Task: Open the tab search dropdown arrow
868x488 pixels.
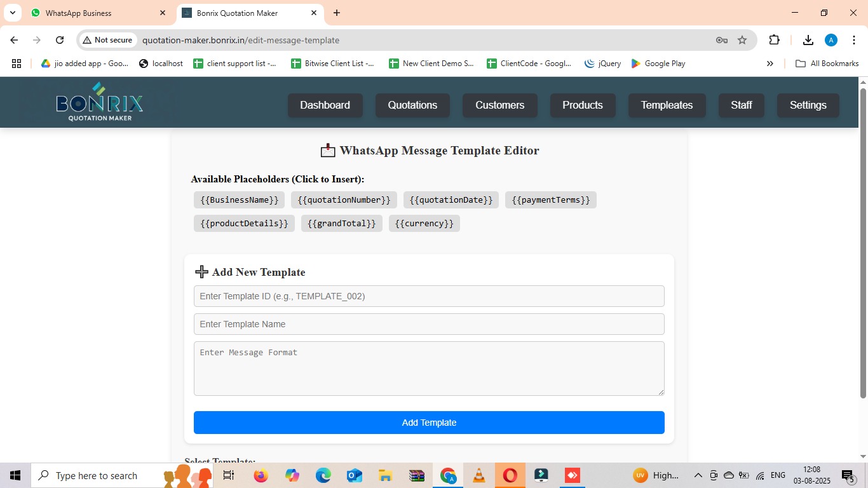Action: [x=12, y=13]
